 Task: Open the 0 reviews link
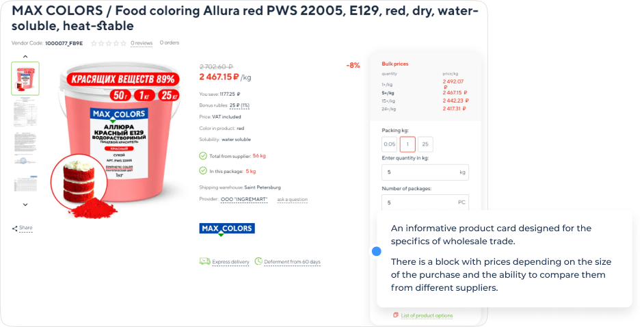pyautogui.click(x=142, y=43)
